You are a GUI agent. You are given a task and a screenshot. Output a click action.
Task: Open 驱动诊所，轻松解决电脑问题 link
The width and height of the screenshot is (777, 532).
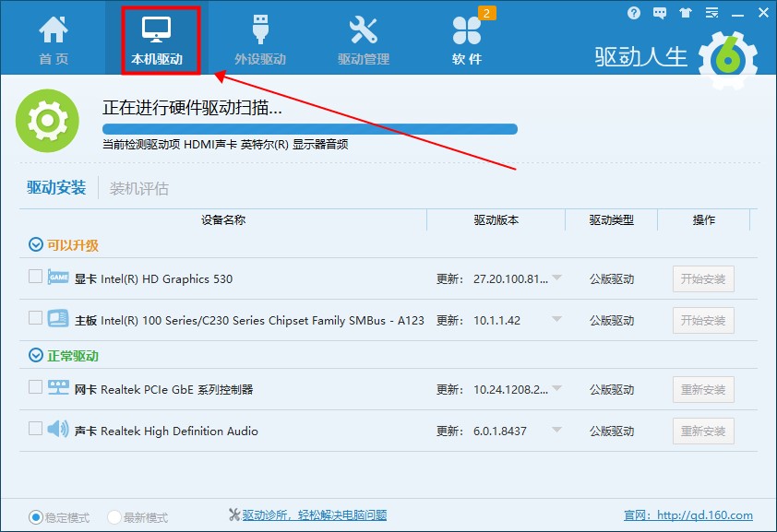[x=314, y=515]
